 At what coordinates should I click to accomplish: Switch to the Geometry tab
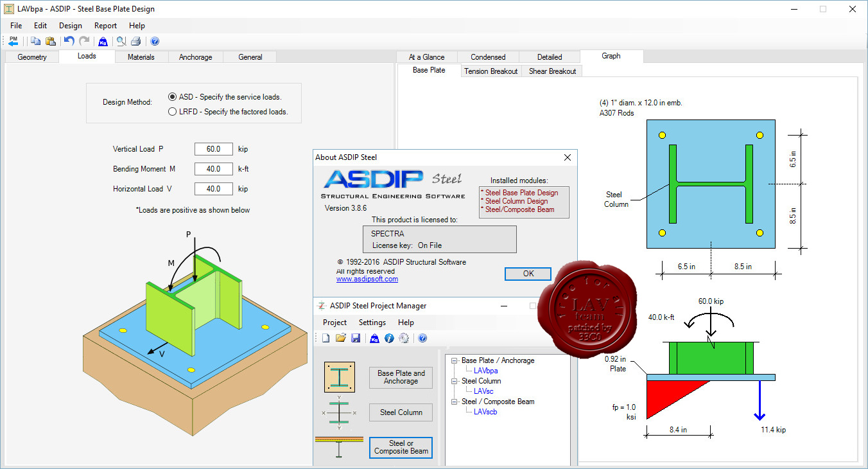[x=32, y=57]
